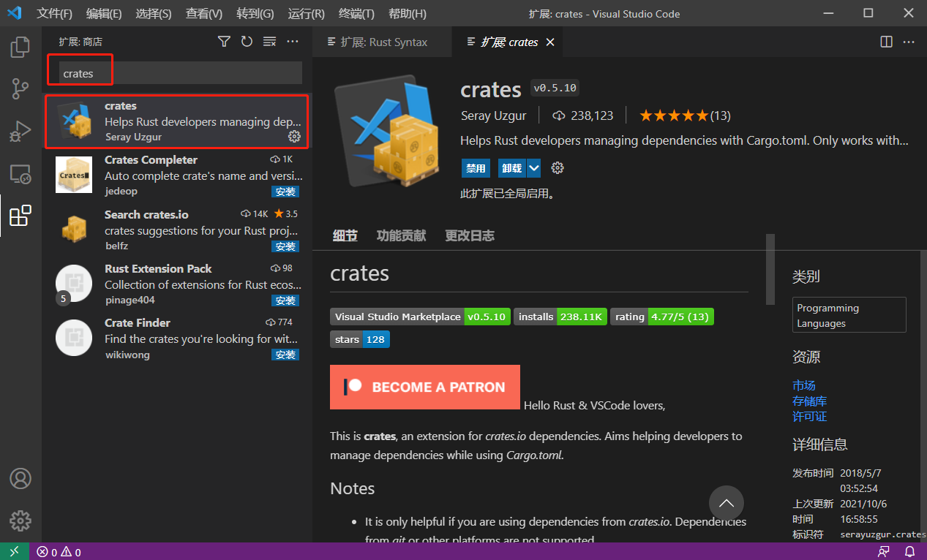Click the 卸载 uninstall button
927x560 pixels.
(512, 168)
